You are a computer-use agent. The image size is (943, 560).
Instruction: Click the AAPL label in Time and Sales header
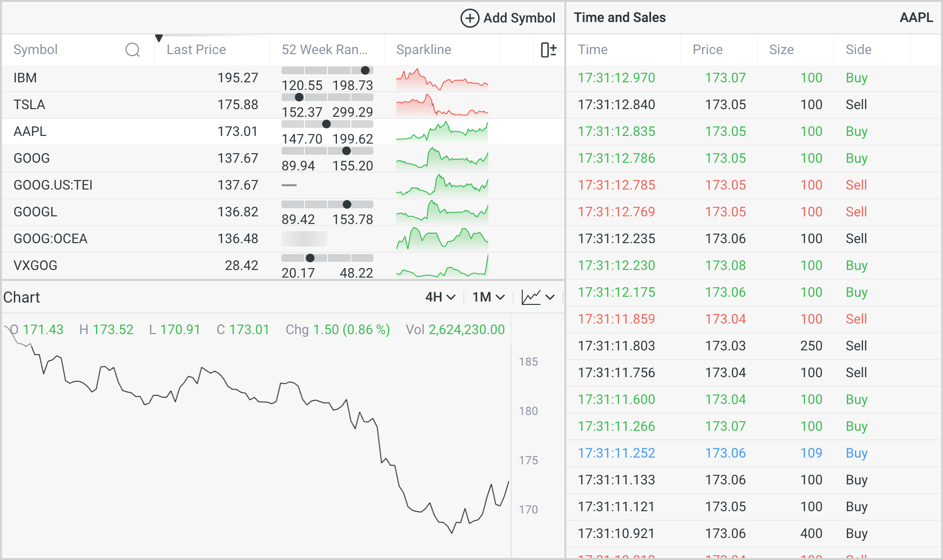click(916, 18)
